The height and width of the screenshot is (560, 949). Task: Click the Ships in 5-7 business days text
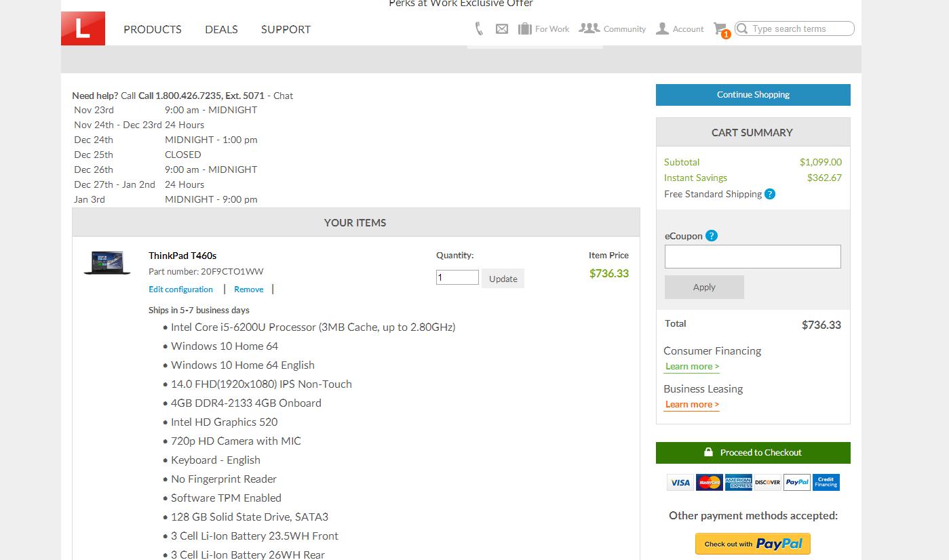199,310
